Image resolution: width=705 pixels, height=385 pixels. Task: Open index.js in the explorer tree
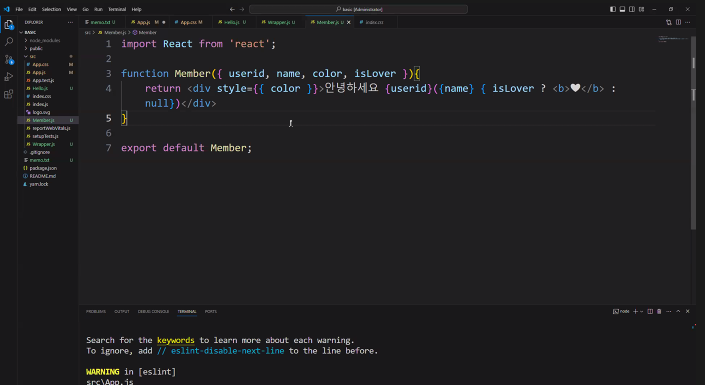[x=40, y=104]
